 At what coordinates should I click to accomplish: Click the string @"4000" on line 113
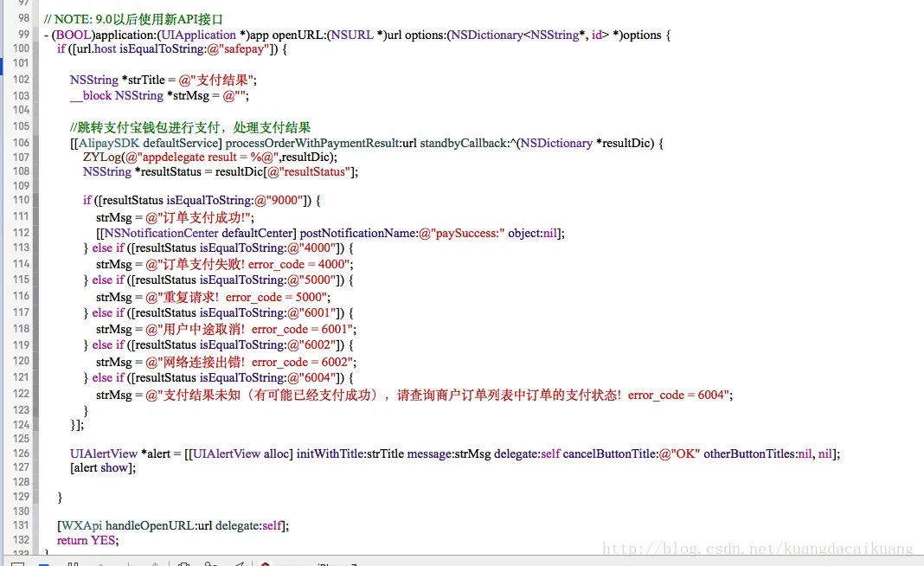pyautogui.click(x=311, y=248)
